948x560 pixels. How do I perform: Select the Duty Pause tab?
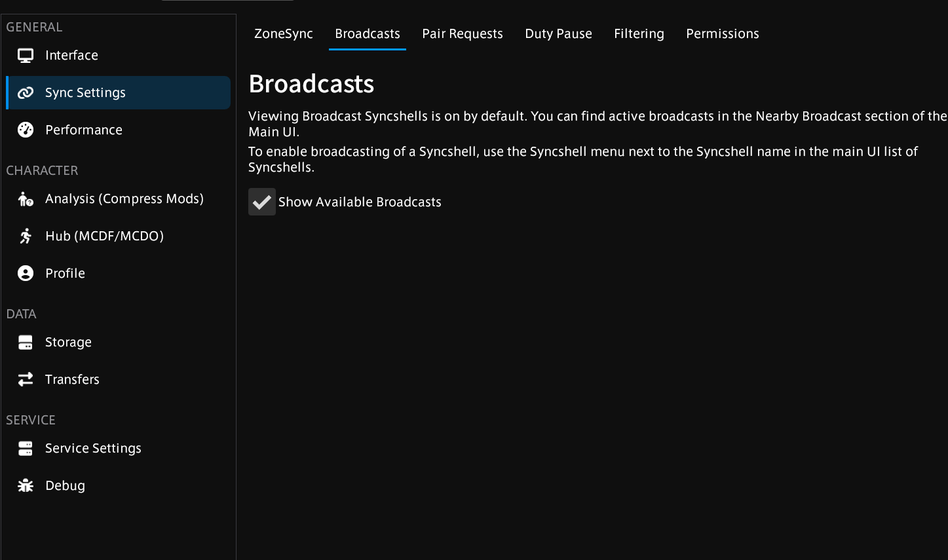[558, 34]
